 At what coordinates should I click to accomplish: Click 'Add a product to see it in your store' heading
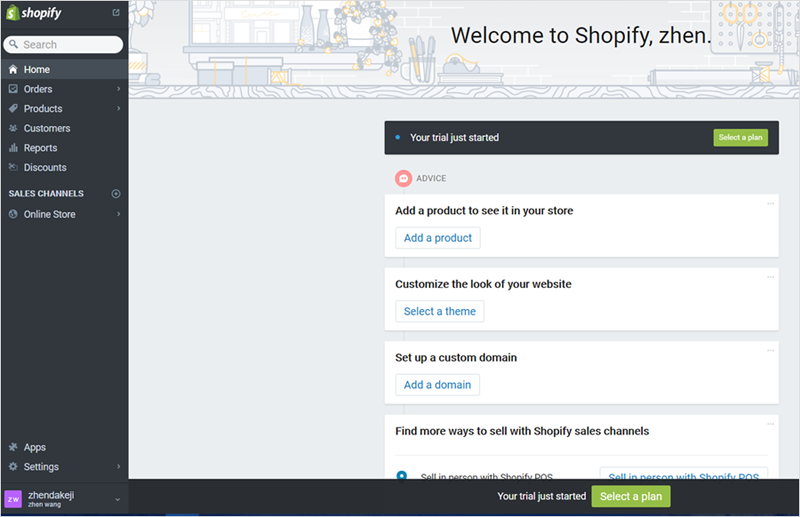pyautogui.click(x=484, y=210)
